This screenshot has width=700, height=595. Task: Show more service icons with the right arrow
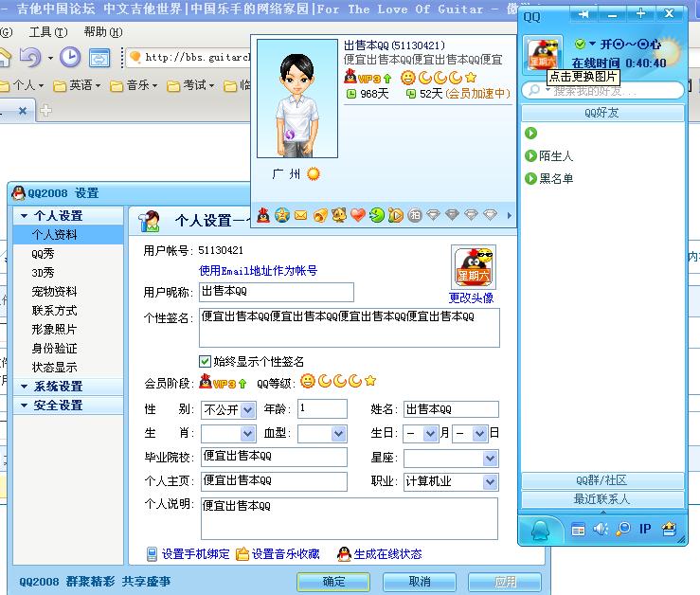(x=509, y=216)
